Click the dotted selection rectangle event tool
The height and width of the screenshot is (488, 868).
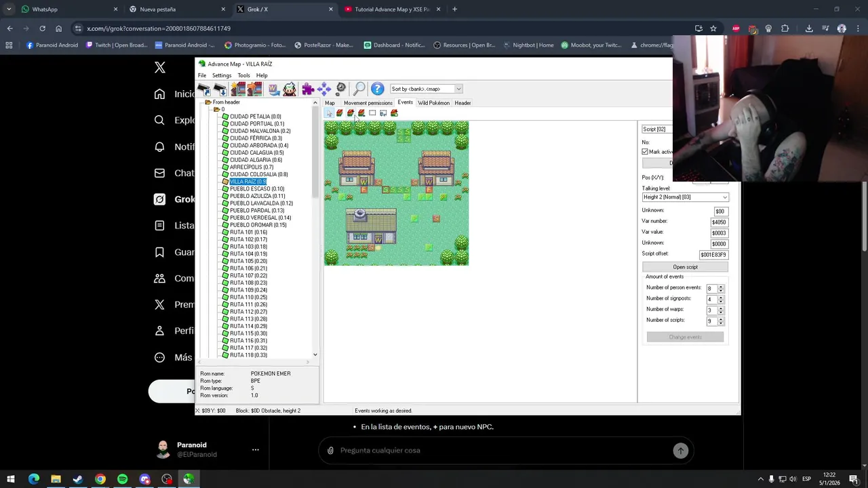[372, 113]
